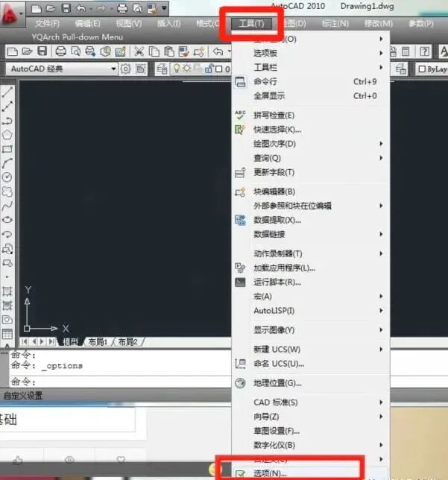Choose 加载应用程序(L)... menu entry
448x480 pixels.
pyautogui.click(x=311, y=268)
